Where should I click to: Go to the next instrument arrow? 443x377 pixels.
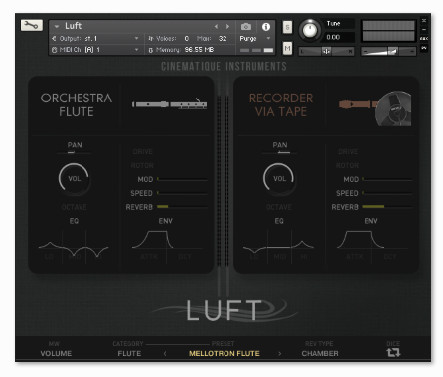(x=227, y=26)
